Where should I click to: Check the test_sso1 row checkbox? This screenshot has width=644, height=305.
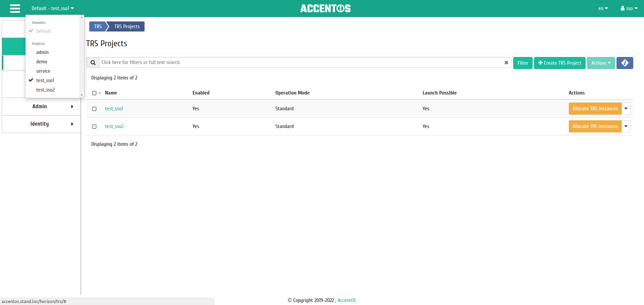(94, 109)
